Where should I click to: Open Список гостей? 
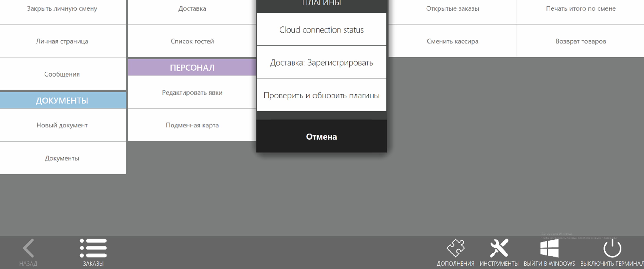click(192, 41)
